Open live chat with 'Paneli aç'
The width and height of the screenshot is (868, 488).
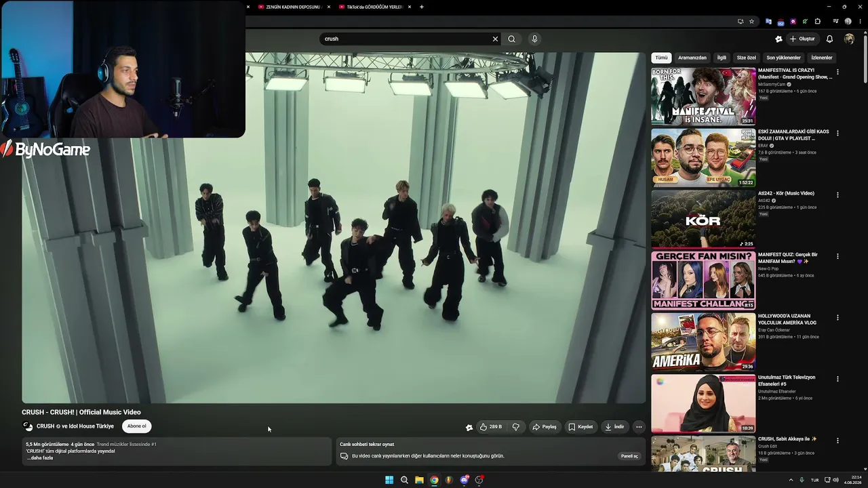(629, 456)
